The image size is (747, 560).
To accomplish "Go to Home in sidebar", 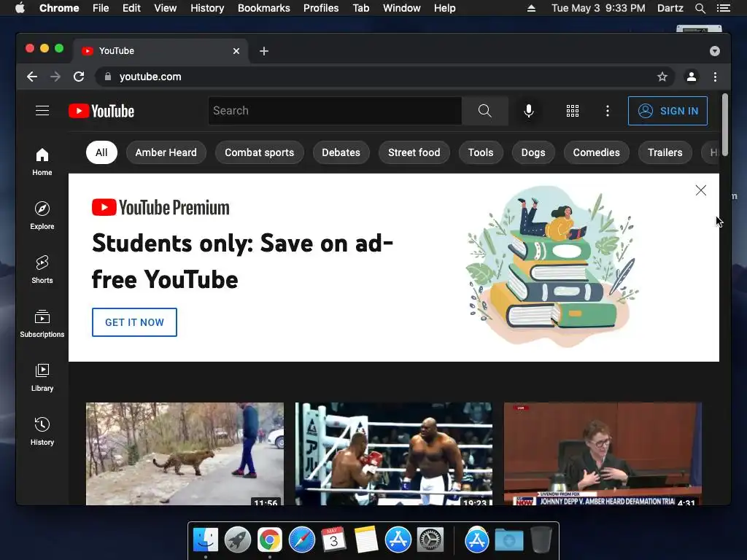I will 42,162.
